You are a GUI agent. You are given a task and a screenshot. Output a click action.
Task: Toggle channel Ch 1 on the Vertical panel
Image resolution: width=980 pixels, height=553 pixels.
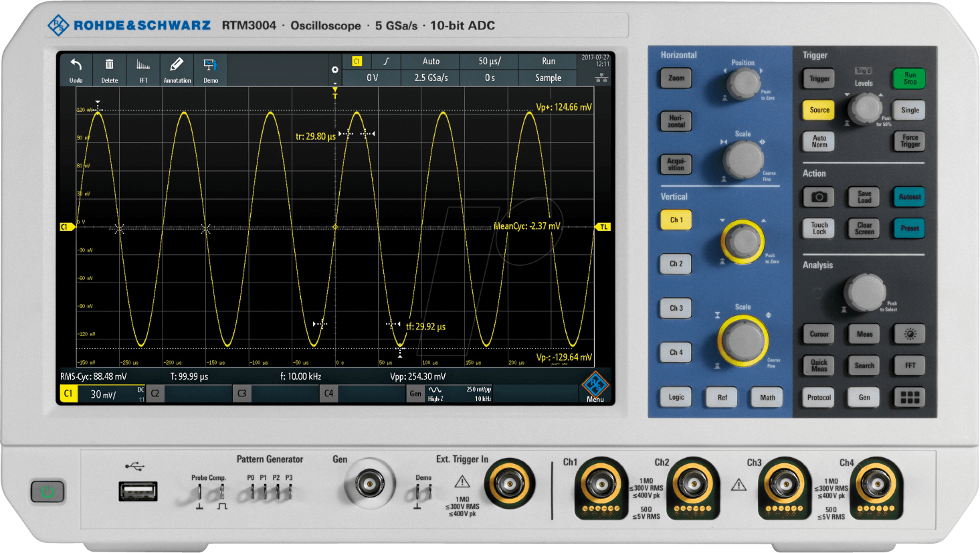pos(676,220)
